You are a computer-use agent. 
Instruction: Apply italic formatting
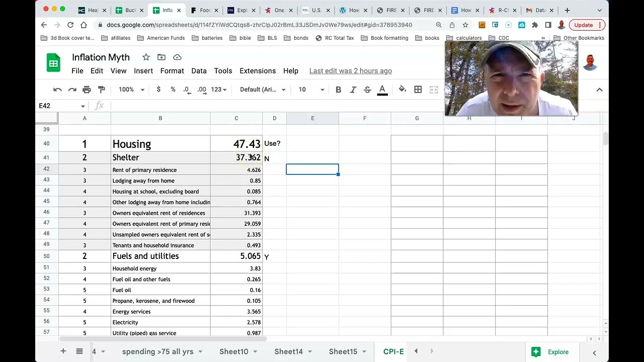click(353, 89)
